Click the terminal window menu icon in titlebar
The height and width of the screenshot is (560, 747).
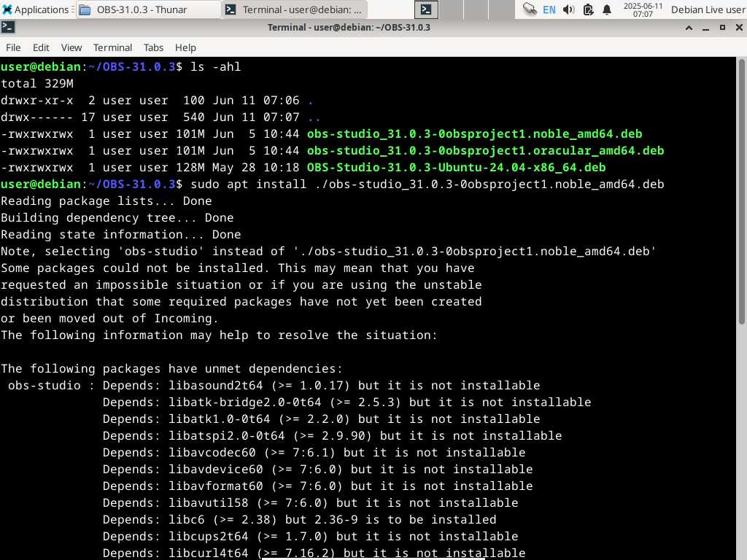coord(7,27)
